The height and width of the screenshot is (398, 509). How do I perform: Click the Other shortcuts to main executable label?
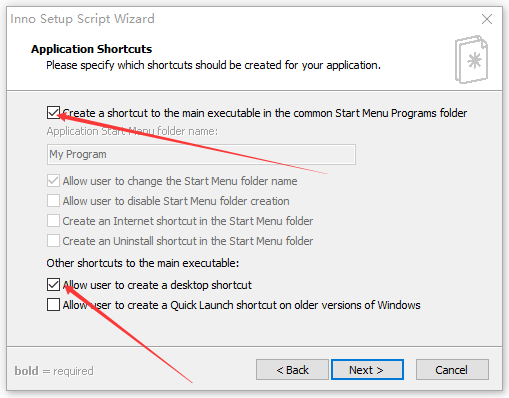143,263
